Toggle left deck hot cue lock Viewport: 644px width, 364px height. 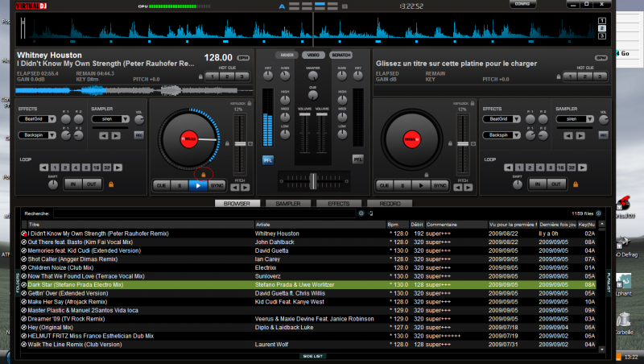(200, 77)
